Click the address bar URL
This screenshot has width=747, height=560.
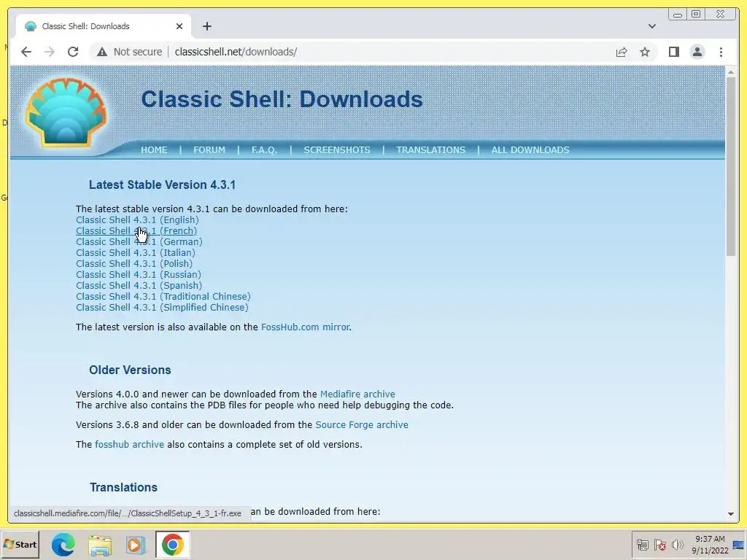(x=236, y=52)
